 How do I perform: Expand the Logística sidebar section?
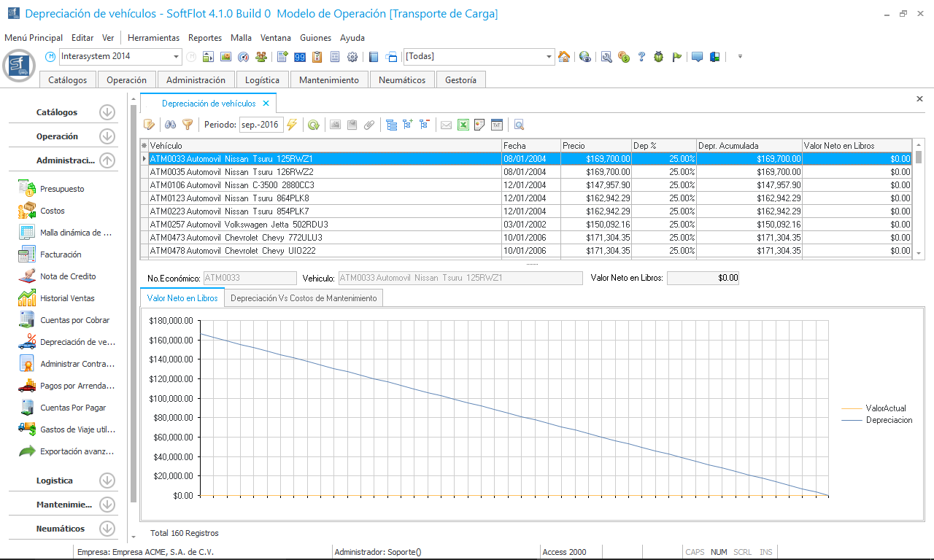coord(107,481)
